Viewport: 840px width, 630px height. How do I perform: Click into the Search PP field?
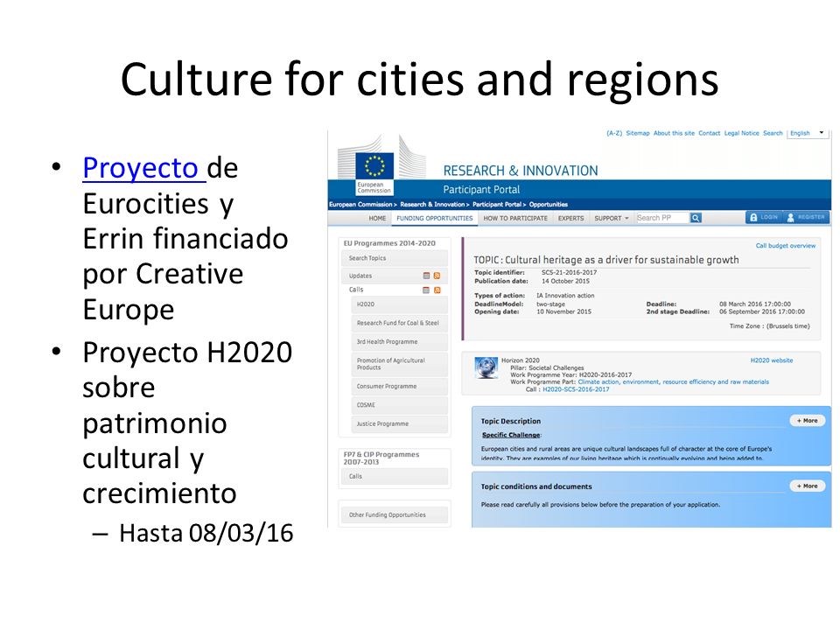[x=662, y=218]
